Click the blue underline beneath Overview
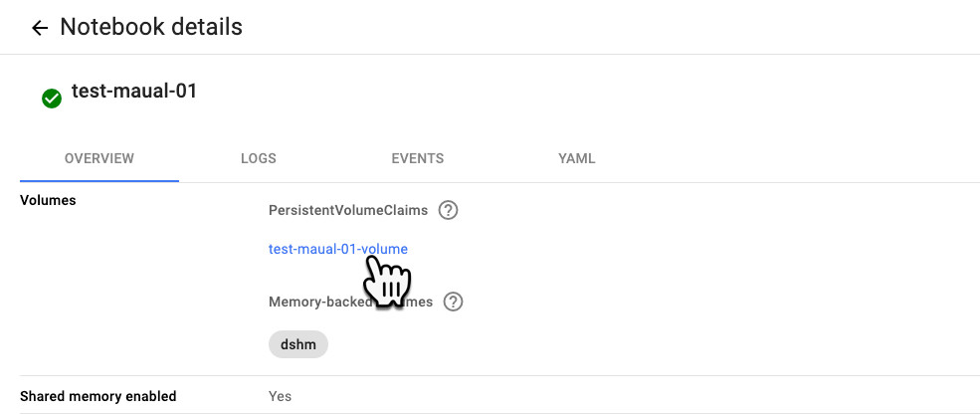The image size is (980, 414). 99,181
